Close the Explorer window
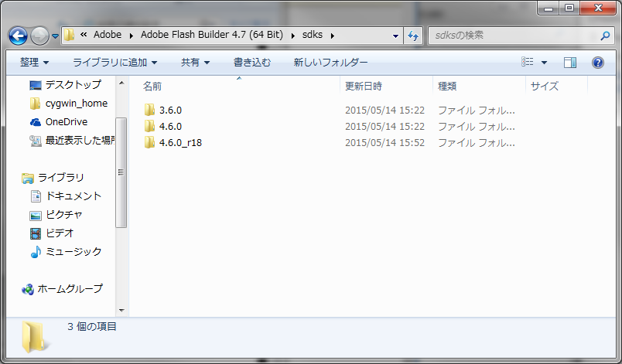622x364 pixels. coord(598,8)
